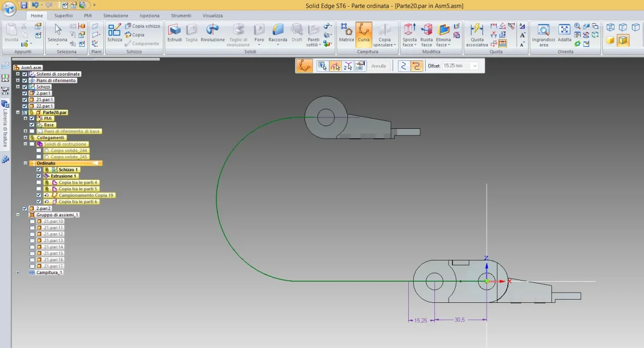Toggle checkbox for 21.par:10
The height and width of the screenshot is (348, 644).
(32, 222)
